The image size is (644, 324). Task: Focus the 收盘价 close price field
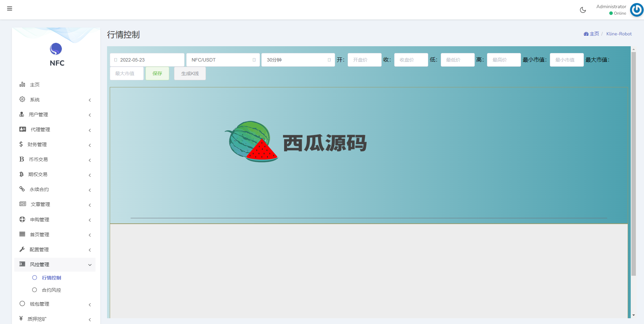point(411,60)
